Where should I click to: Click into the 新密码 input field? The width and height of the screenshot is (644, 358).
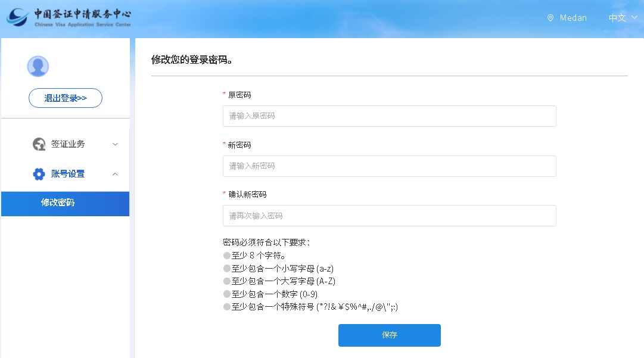point(389,166)
